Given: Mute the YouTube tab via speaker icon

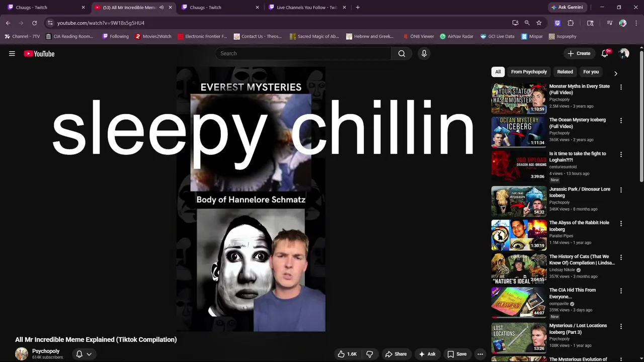Looking at the screenshot, I should tap(162, 8).
